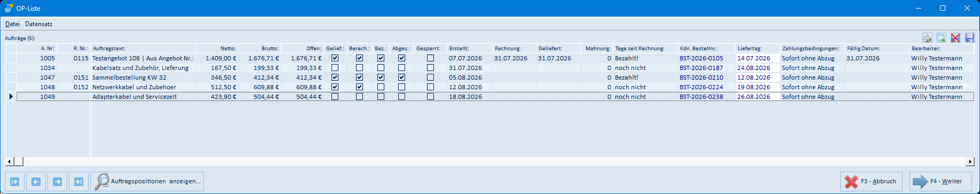The width and height of the screenshot is (980, 194).
Task: Click 'Adapterkabel und Servicezeit' text
Action: (135, 97)
